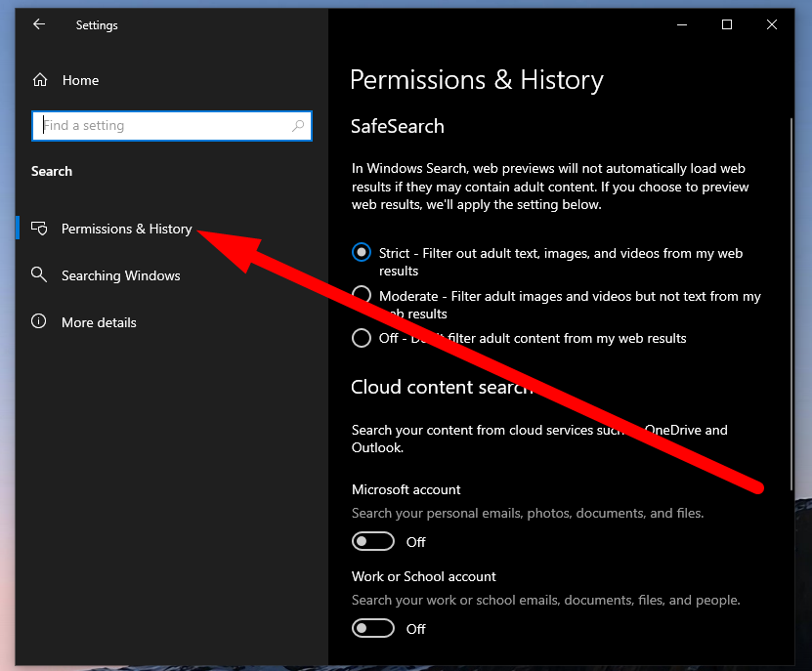
Task: Go back to Settings Home
Action: coord(81,80)
